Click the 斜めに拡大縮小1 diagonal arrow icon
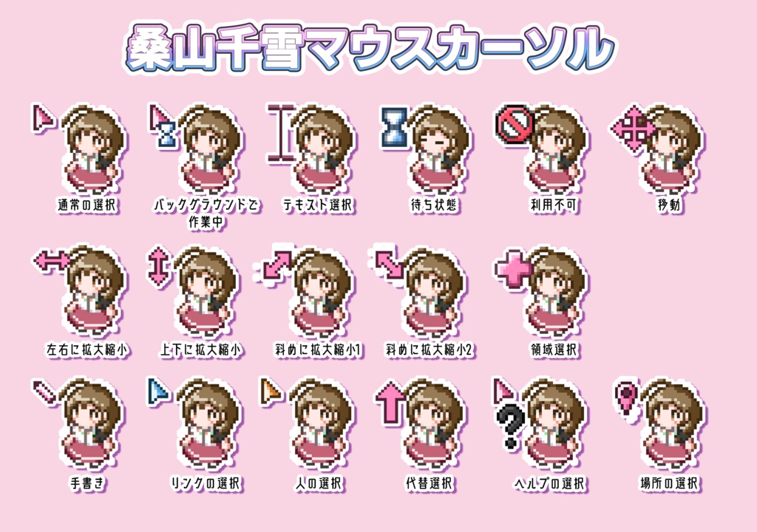Image resolution: width=757 pixels, height=532 pixels. click(276, 265)
